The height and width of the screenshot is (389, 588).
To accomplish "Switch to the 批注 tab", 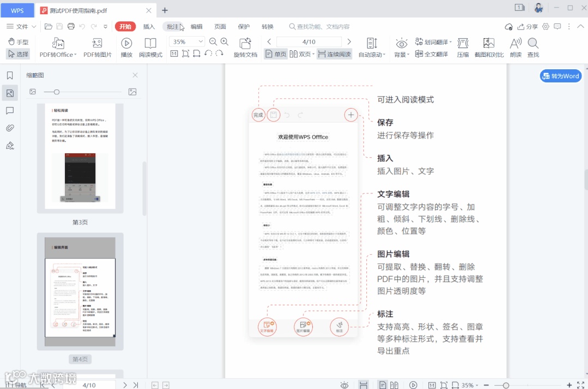I will (x=173, y=26).
